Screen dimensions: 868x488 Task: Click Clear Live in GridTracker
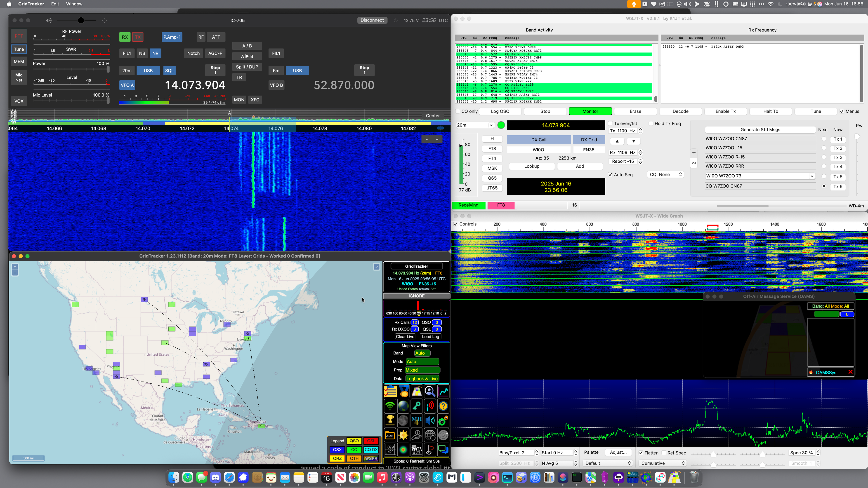[x=405, y=336]
